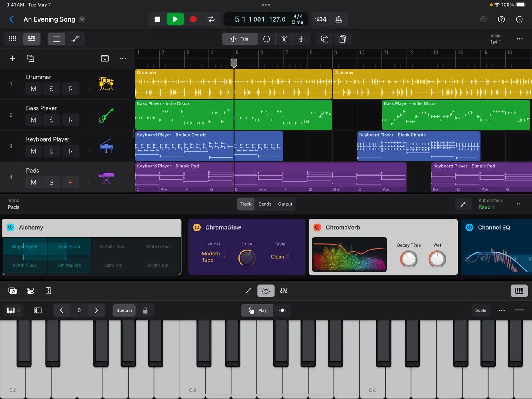Select the Loop tool in the toolbar
The width and height of the screenshot is (532, 399).
point(267,38)
